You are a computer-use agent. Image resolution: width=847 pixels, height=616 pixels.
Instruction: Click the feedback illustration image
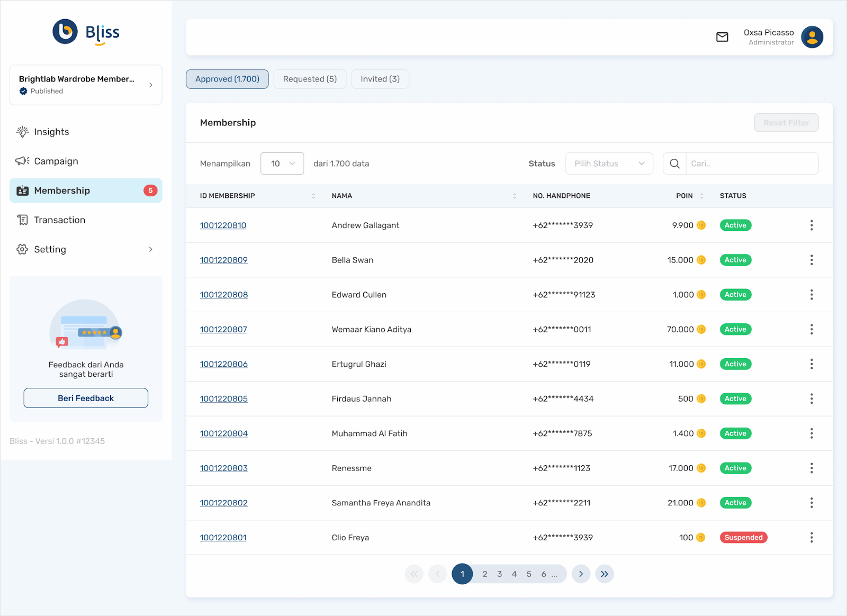(x=86, y=325)
